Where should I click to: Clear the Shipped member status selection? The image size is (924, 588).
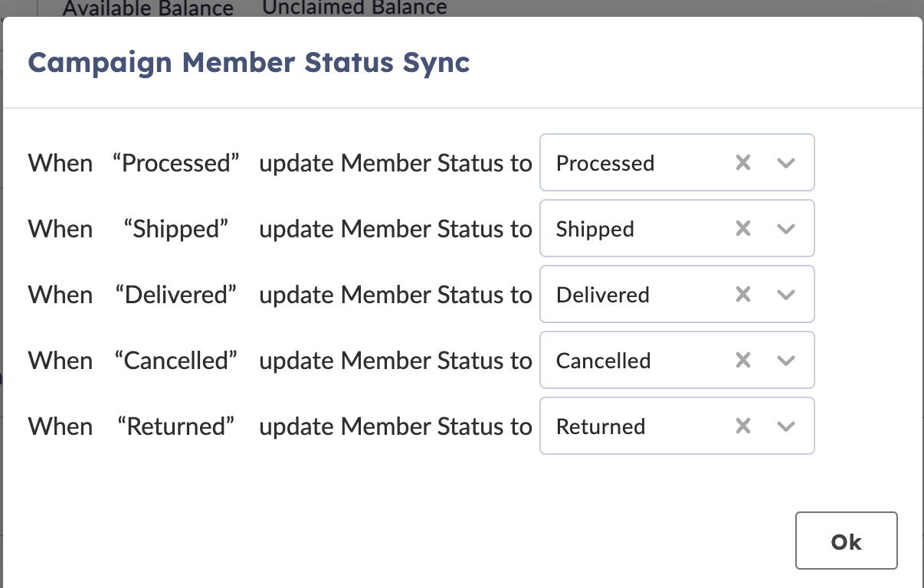(x=742, y=229)
